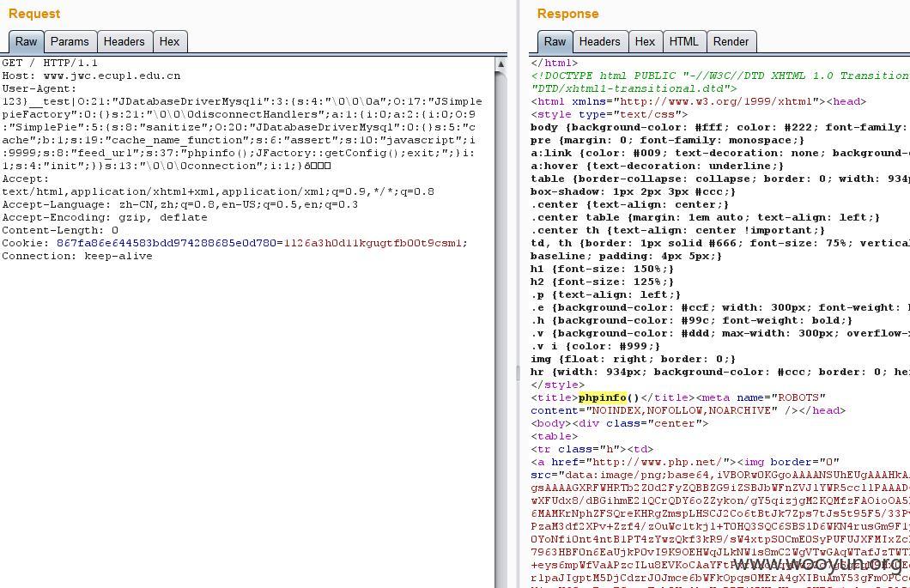
Task: Click the Accept-Encoding: gzip, deflate line
Action: (105, 217)
